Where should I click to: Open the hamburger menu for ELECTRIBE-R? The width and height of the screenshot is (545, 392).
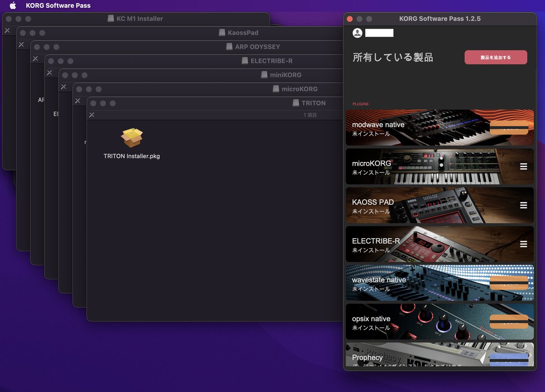[x=524, y=244]
